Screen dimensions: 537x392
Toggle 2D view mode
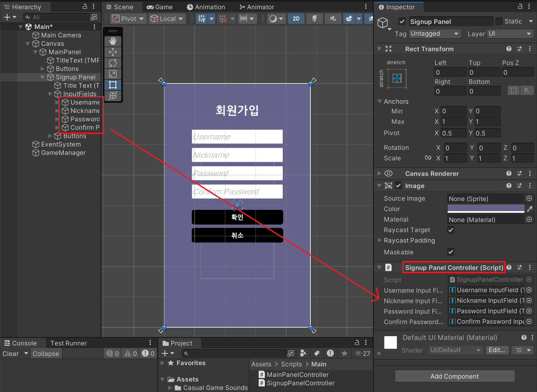[x=296, y=18]
